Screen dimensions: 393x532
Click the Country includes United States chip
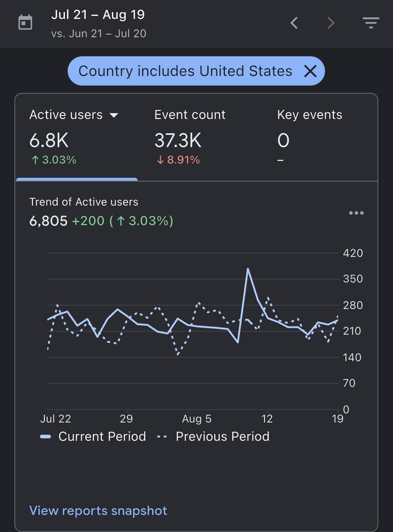point(185,71)
